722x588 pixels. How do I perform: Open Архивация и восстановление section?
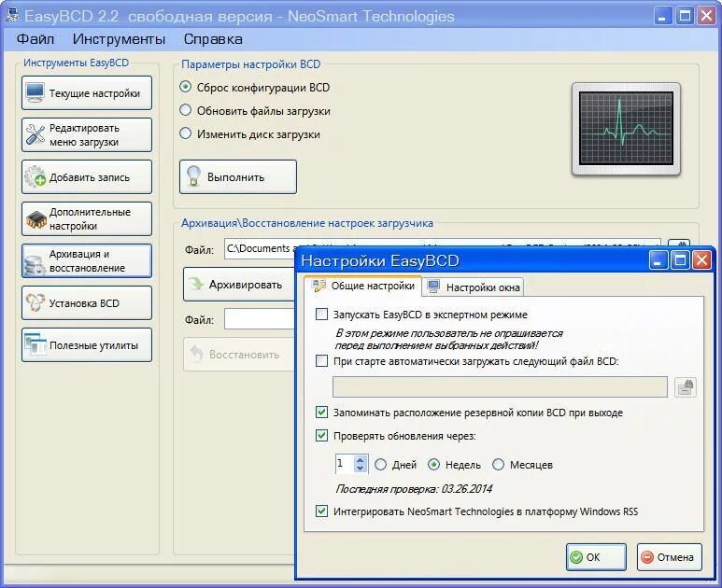87,261
